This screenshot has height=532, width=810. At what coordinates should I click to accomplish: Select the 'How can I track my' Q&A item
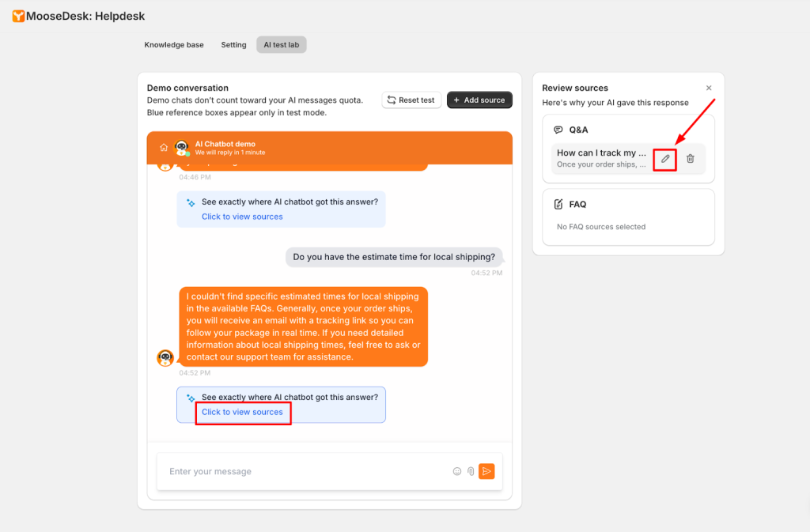coord(601,158)
